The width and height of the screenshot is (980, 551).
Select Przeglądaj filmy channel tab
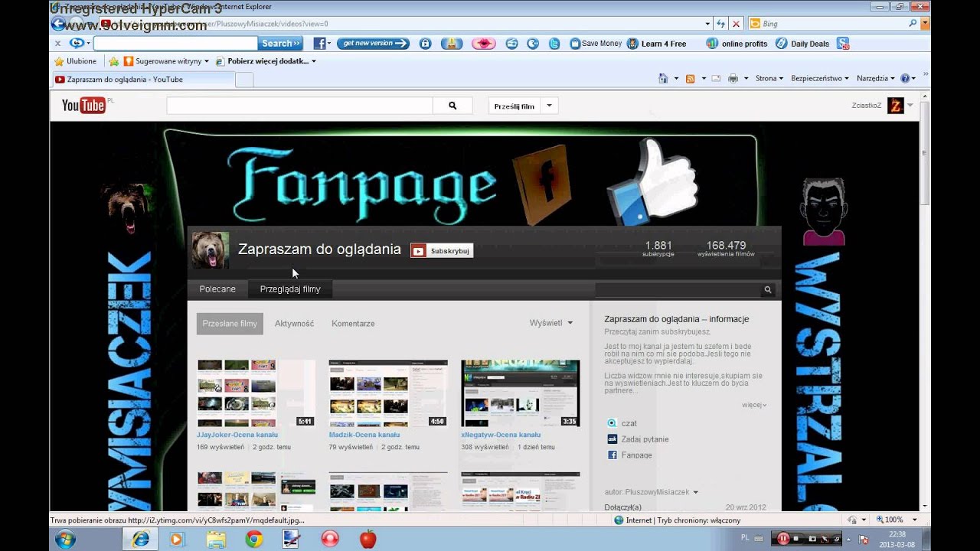(290, 289)
